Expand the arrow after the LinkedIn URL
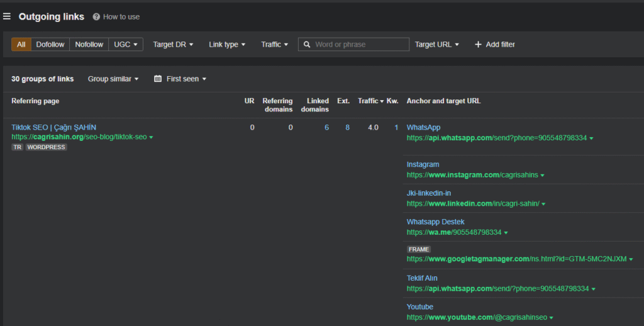The height and width of the screenshot is (326, 644). tap(543, 204)
